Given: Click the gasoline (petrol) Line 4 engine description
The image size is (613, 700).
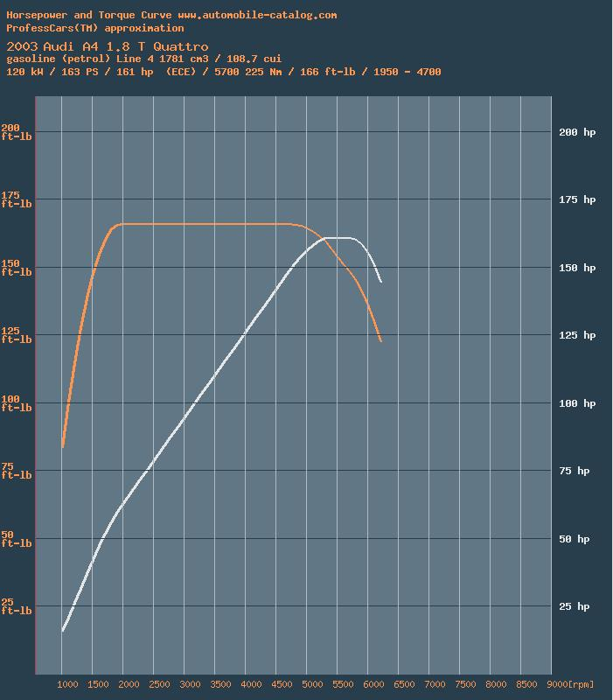Looking at the screenshot, I should (143, 59).
